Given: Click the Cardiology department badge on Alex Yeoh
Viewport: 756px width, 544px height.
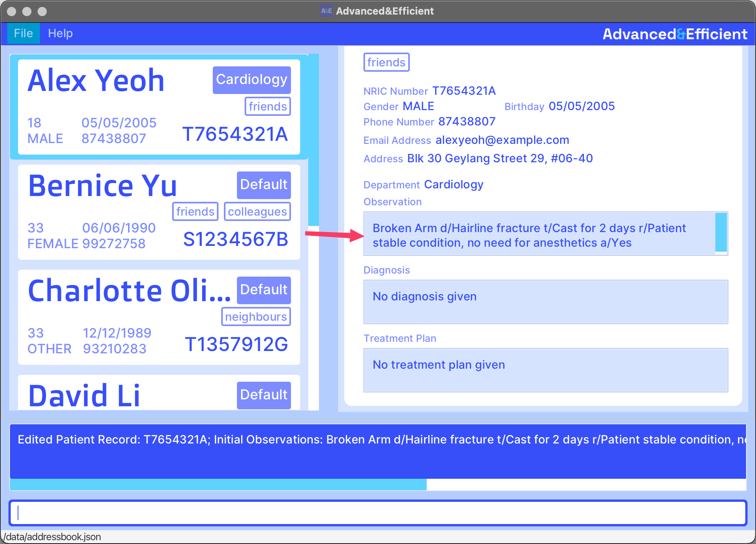Looking at the screenshot, I should [251, 80].
